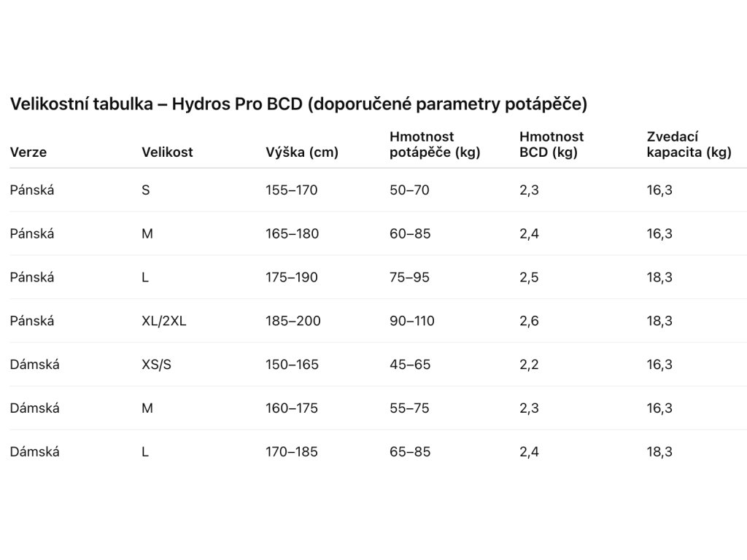Click height value '160–175'
747x560 pixels.
pos(292,408)
